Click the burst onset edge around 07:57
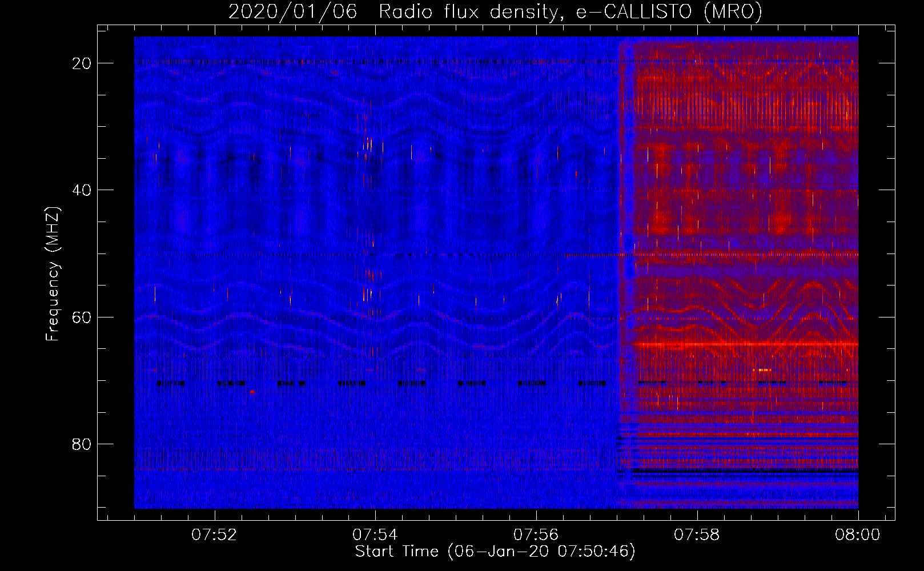Image resolution: width=924 pixels, height=571 pixels. click(620, 272)
